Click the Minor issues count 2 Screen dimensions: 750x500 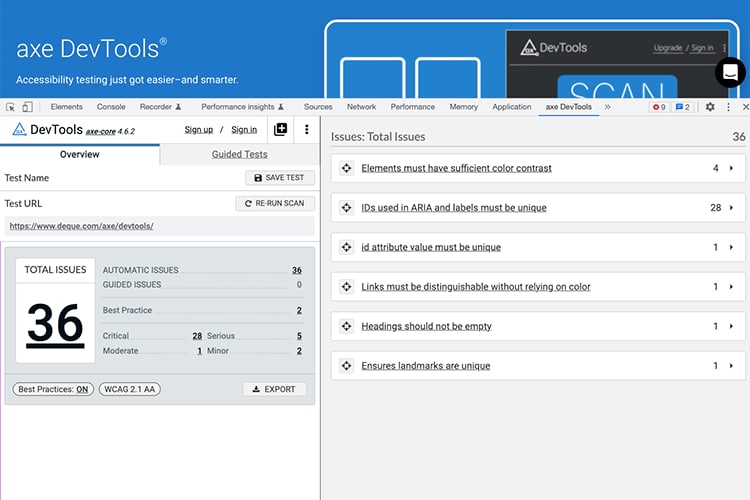[x=299, y=351]
